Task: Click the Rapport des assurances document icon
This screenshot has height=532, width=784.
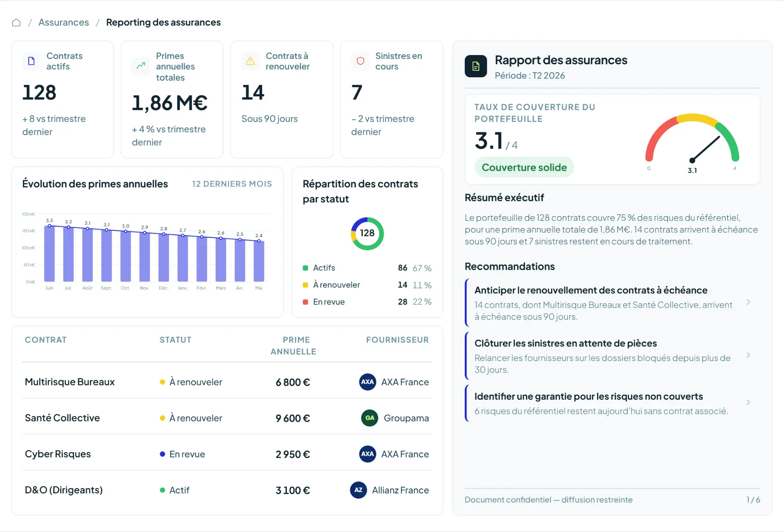Action: pos(476,66)
